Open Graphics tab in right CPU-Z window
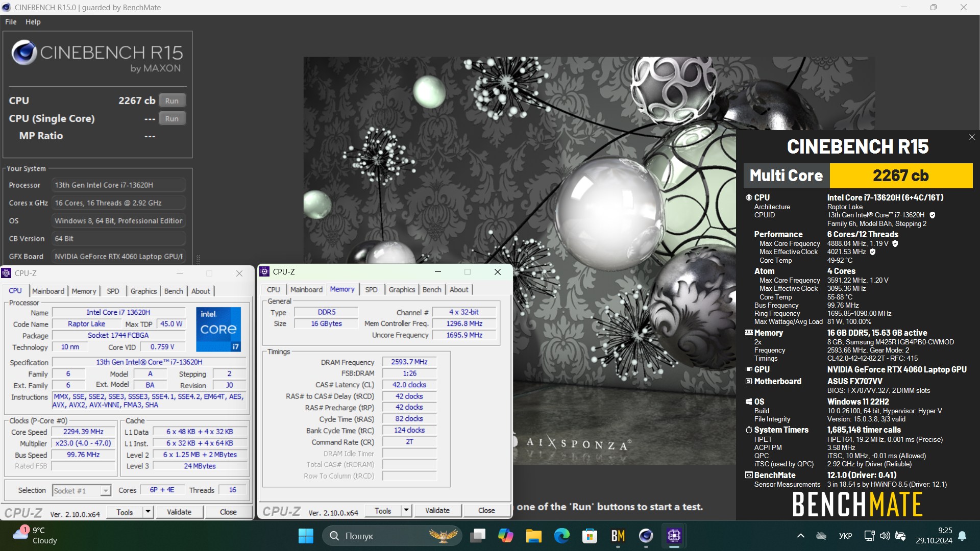Viewport: 980px width, 551px height. 402,289
